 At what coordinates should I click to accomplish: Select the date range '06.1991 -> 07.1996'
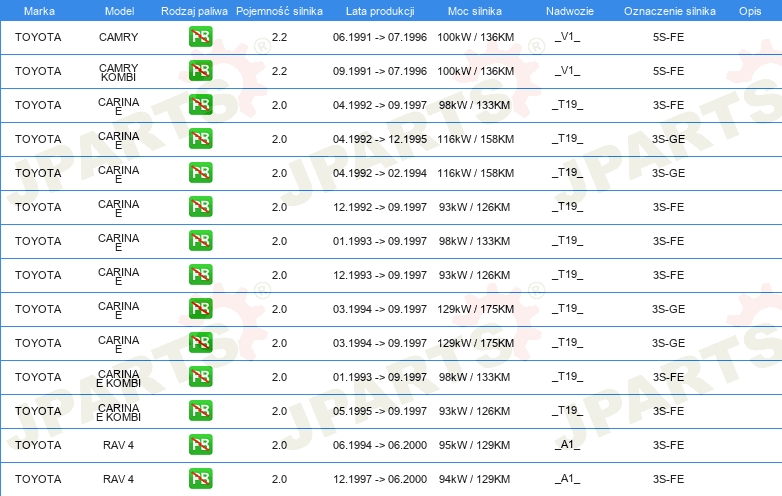[x=380, y=37]
